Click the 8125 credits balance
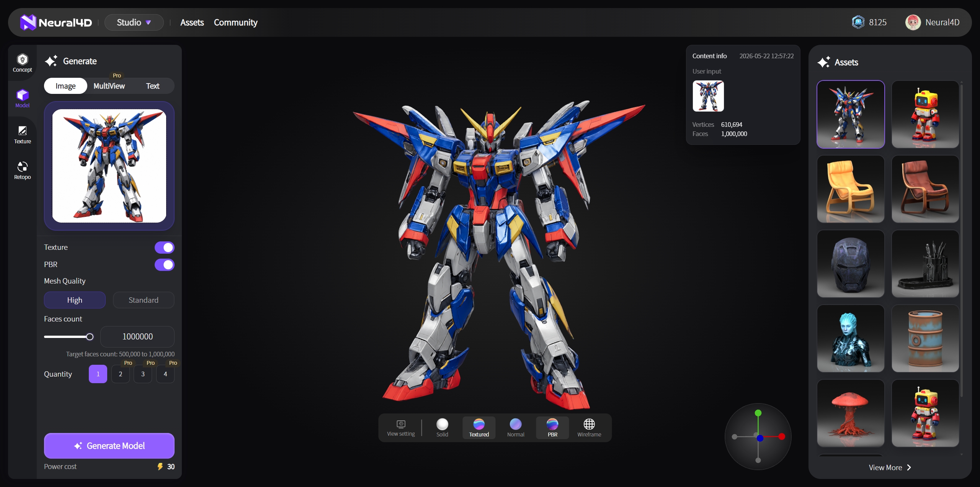Screen dimensions: 980x487 878,22
